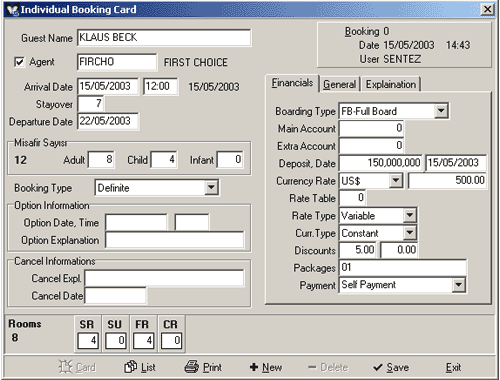
Task: Click the Discounts 5.00 field
Action: point(358,250)
